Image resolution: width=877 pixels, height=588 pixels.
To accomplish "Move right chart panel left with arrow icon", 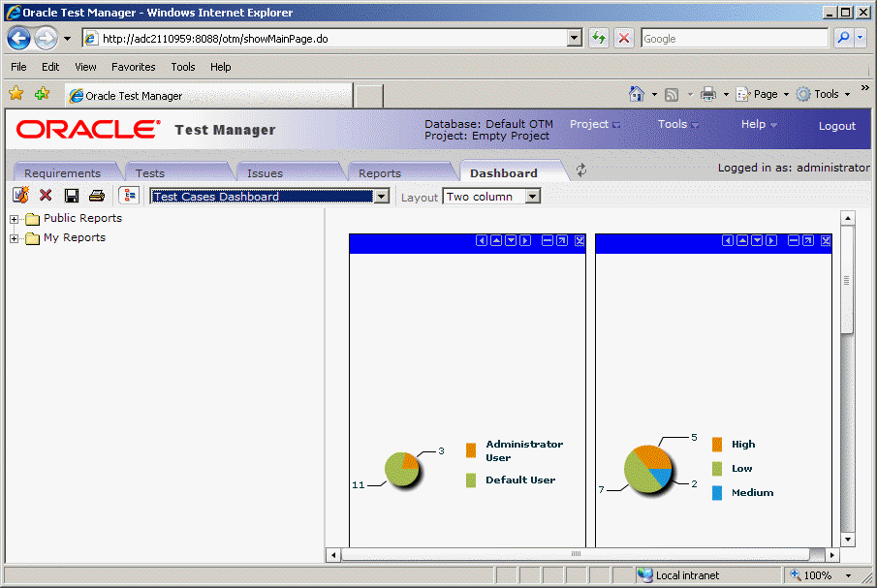I will click(727, 240).
